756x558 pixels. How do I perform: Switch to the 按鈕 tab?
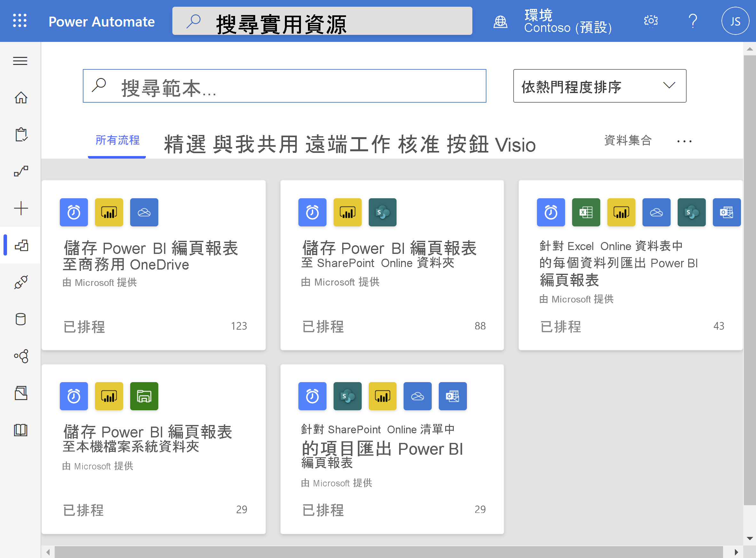point(468,144)
